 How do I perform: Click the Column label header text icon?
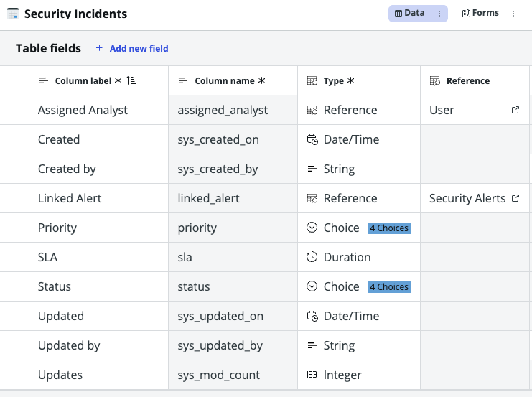click(x=43, y=80)
